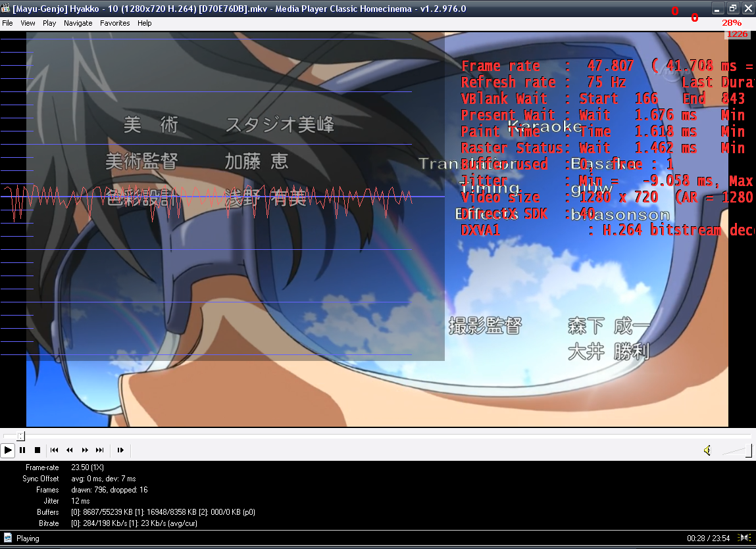
Task: Click the rewind (decrease speed) button
Action: [70, 450]
